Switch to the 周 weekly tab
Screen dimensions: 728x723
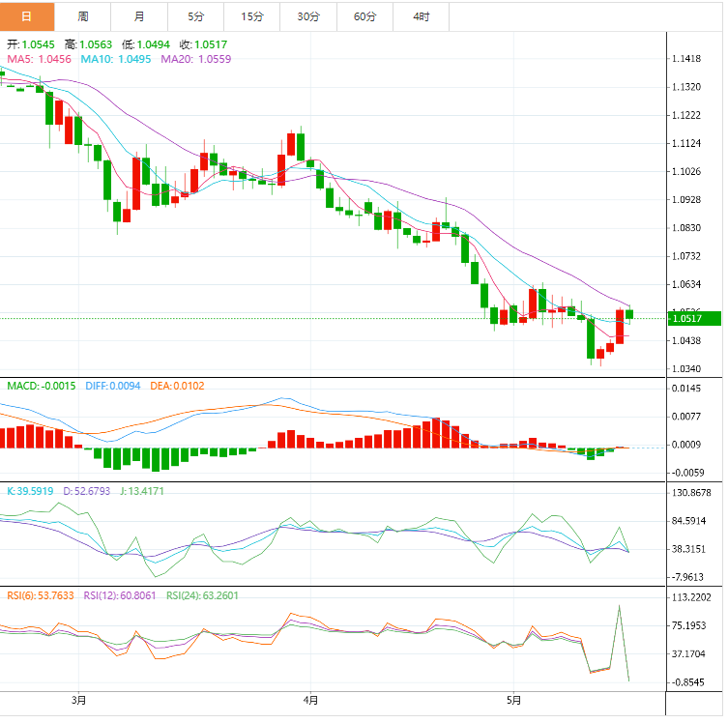(x=83, y=16)
